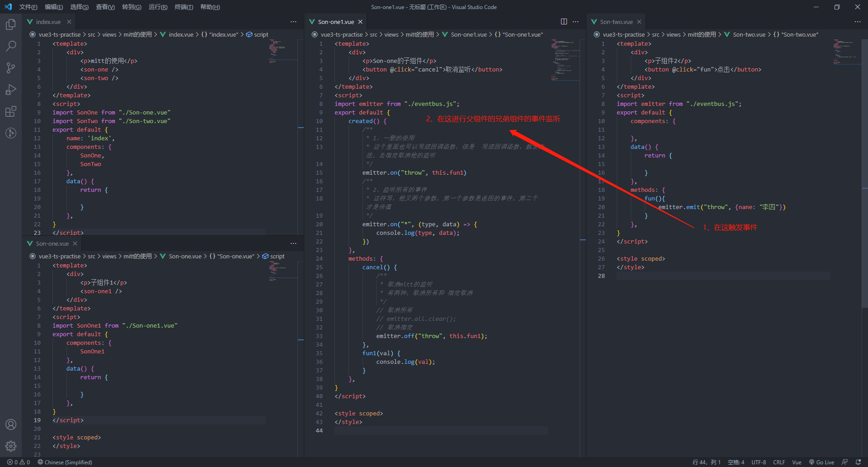Viewport: 868px width, 467px height.
Task: Close the index.vue tab
Action: pyautogui.click(x=69, y=22)
